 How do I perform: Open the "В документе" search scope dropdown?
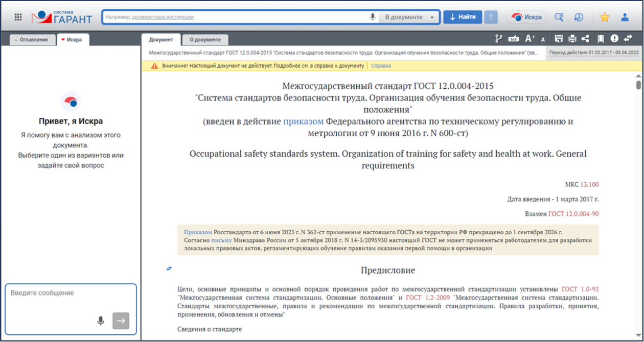409,17
